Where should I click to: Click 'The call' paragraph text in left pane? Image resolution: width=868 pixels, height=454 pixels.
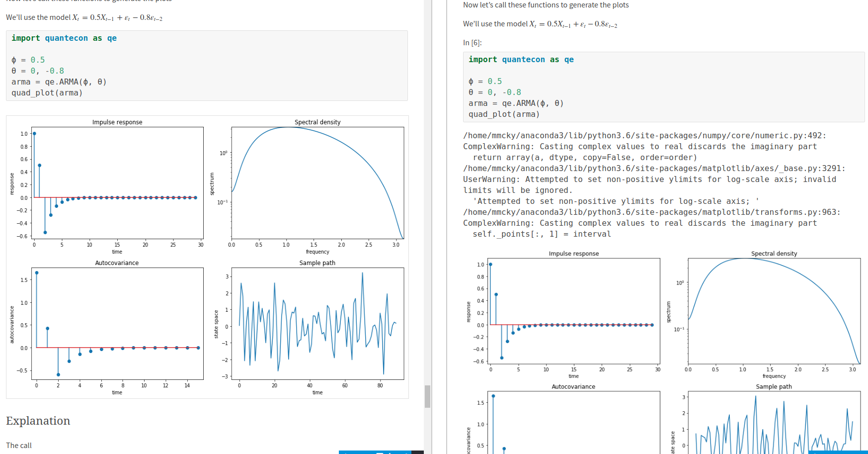[19, 446]
